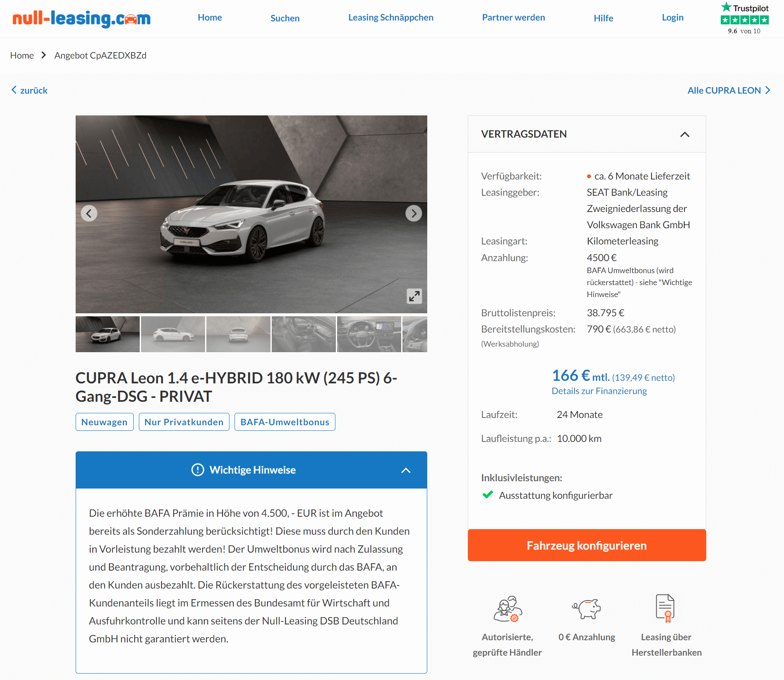784x680 pixels.
Task: Collapse the Vertragsdaten panel
Action: coord(684,134)
